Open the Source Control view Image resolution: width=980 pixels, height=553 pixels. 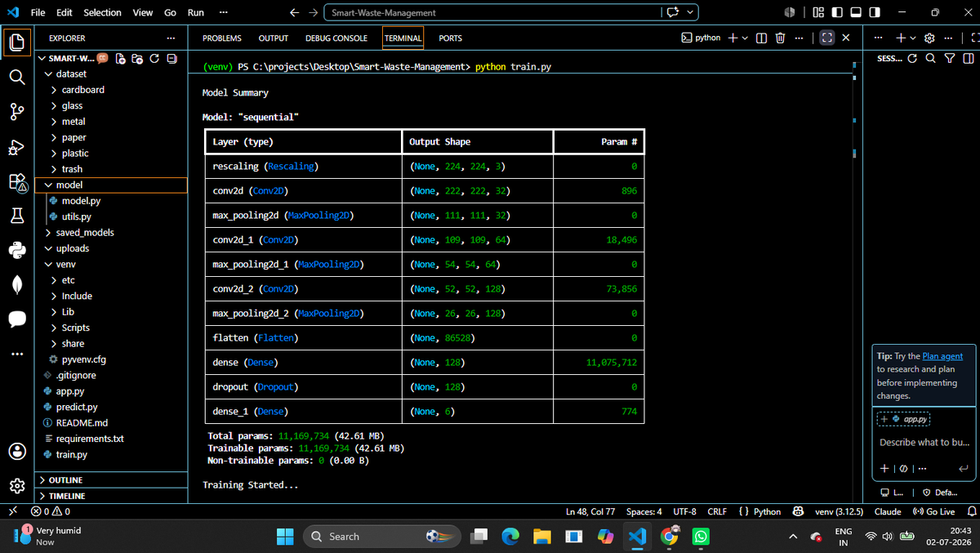pos(17,112)
